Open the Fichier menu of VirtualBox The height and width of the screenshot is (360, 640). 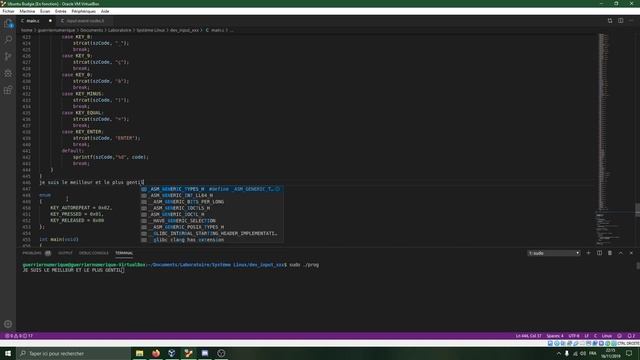[x=8, y=11]
